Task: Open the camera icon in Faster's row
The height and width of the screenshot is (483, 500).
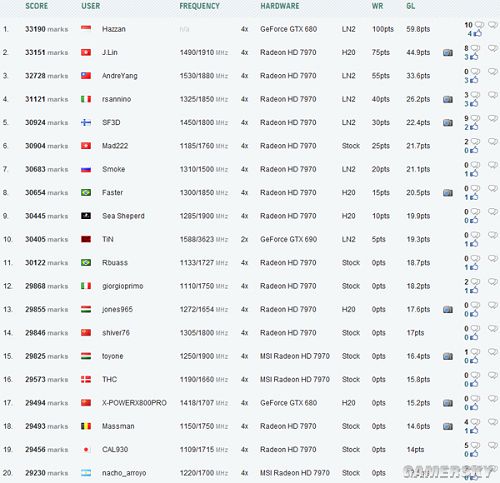Action: (x=448, y=193)
